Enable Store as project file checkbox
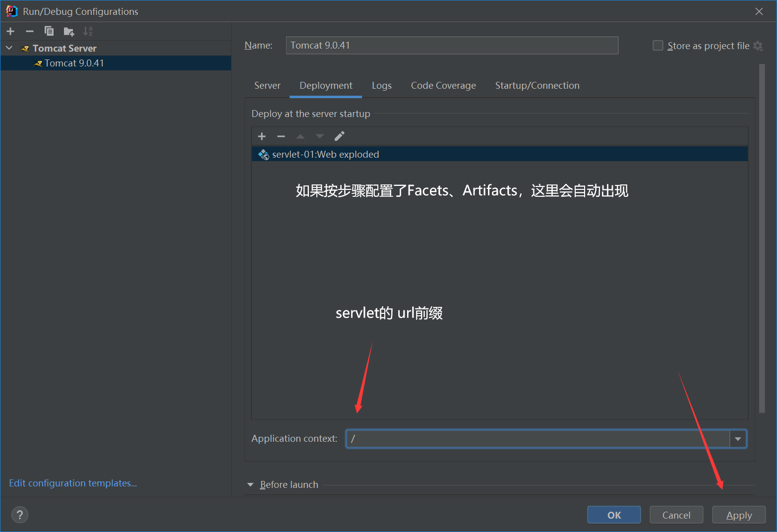The image size is (777, 532). pos(658,46)
